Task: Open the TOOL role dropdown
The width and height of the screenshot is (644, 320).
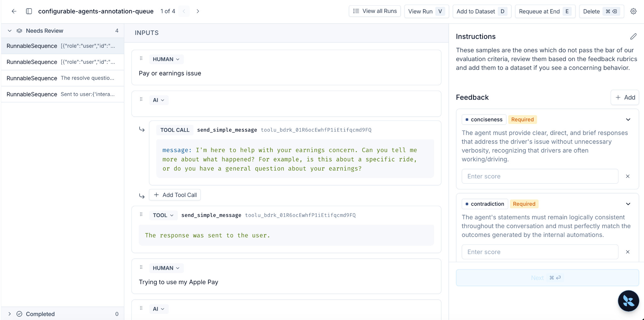Action: [x=163, y=215]
